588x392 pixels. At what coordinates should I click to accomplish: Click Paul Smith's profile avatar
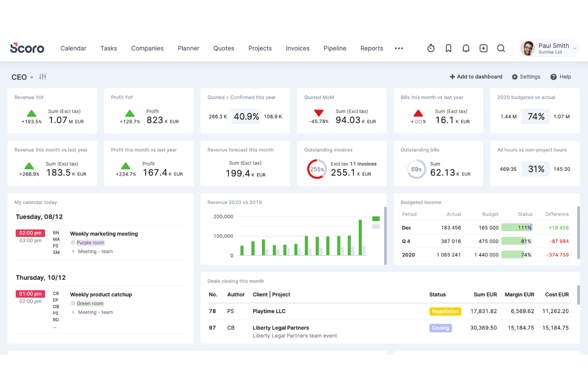528,48
